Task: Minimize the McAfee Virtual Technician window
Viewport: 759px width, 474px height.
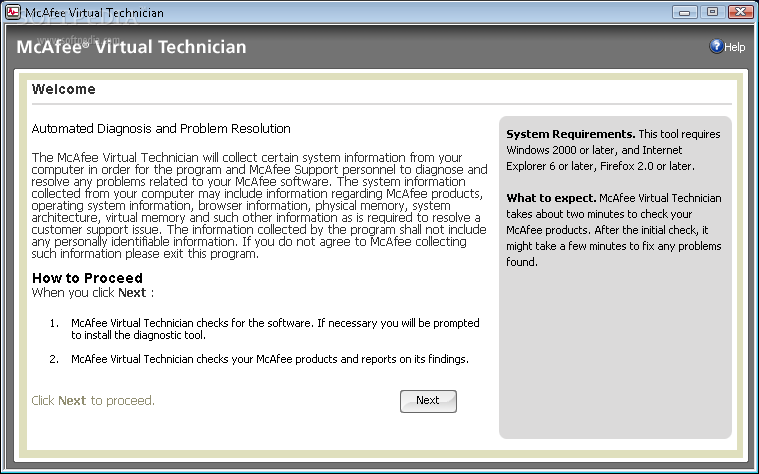Action: (x=684, y=12)
